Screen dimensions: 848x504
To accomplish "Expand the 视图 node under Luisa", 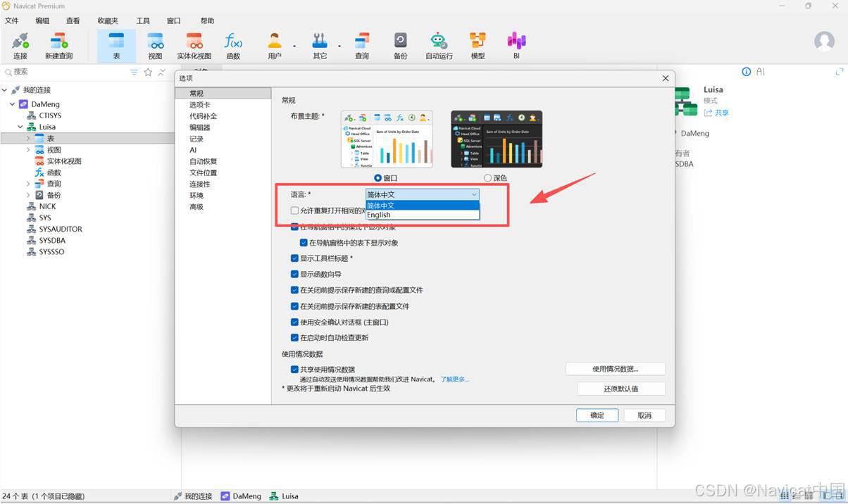I will point(28,150).
